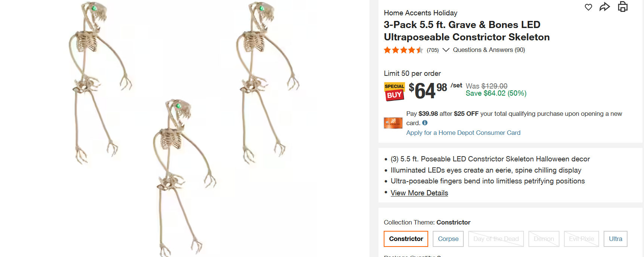Pick the Evil Pixie theme option
The height and width of the screenshot is (257, 644).
point(581,239)
